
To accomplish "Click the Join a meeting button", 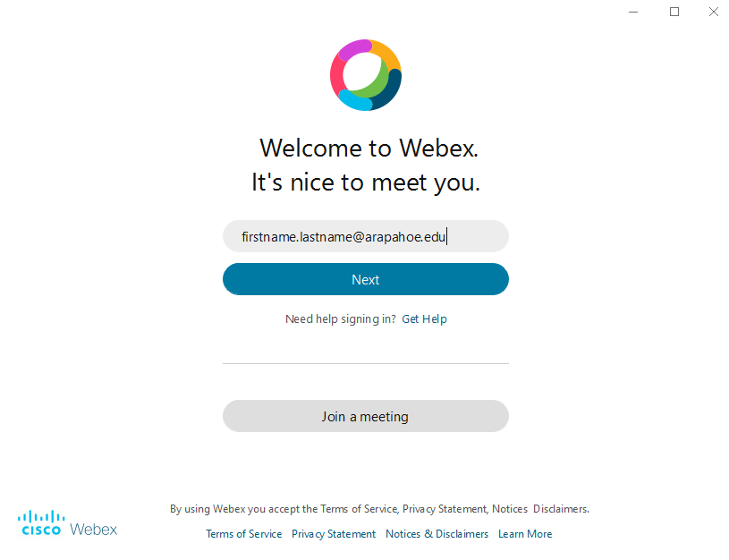I will tap(365, 416).
